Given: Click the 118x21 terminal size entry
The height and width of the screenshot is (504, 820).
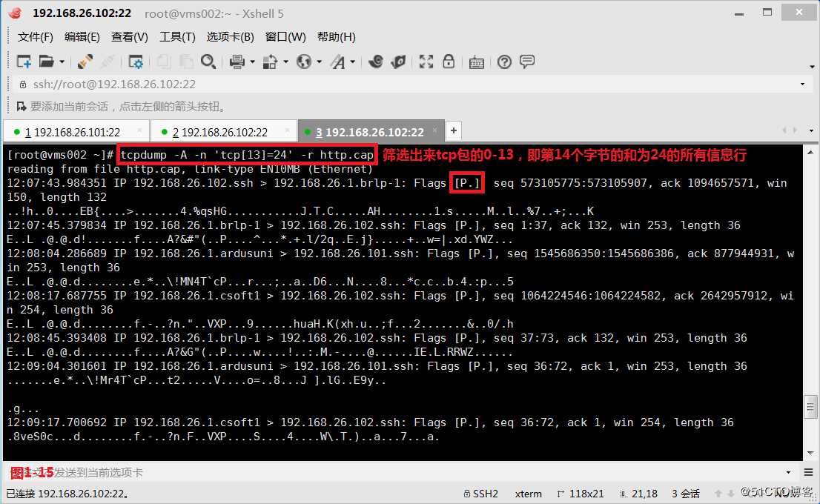Looking at the screenshot, I should pos(581,494).
